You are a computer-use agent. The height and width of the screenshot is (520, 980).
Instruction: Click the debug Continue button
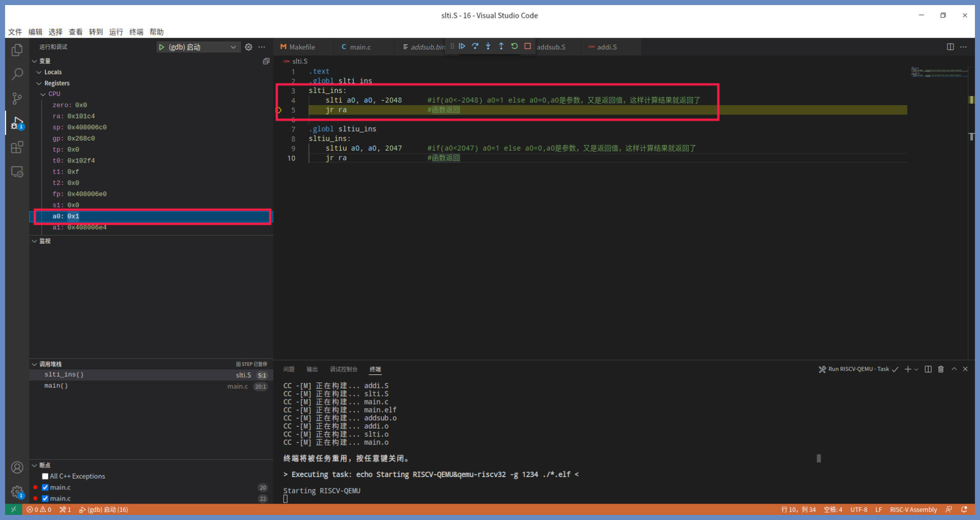coord(462,46)
